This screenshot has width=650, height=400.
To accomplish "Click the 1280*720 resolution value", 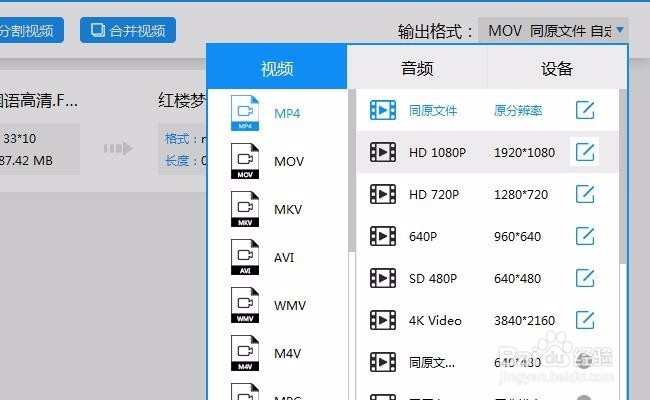I will (521, 194).
